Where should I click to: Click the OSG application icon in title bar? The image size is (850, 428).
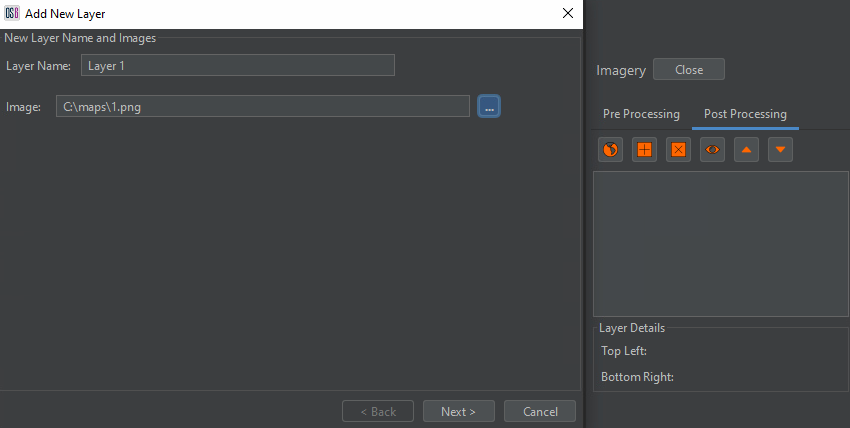coord(12,13)
